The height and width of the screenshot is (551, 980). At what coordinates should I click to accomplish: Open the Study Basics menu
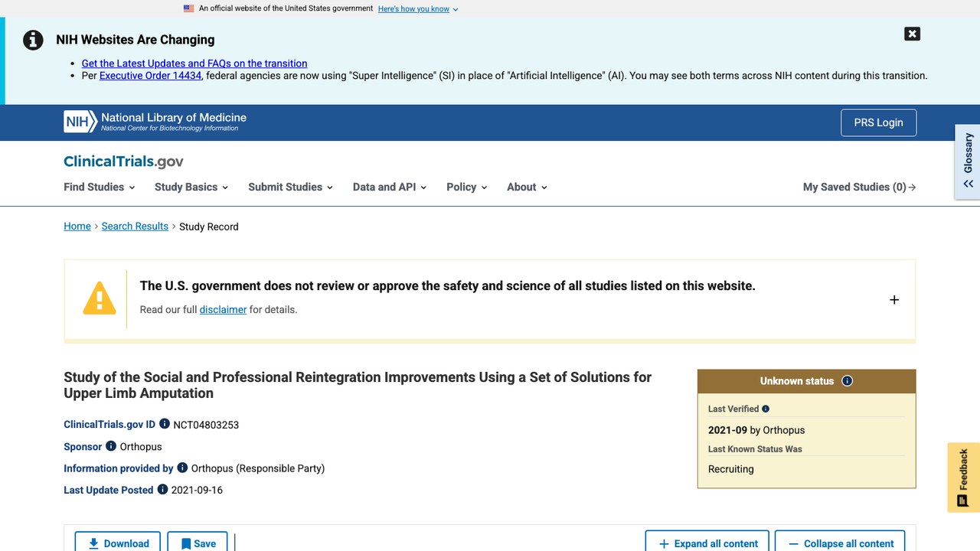191,187
